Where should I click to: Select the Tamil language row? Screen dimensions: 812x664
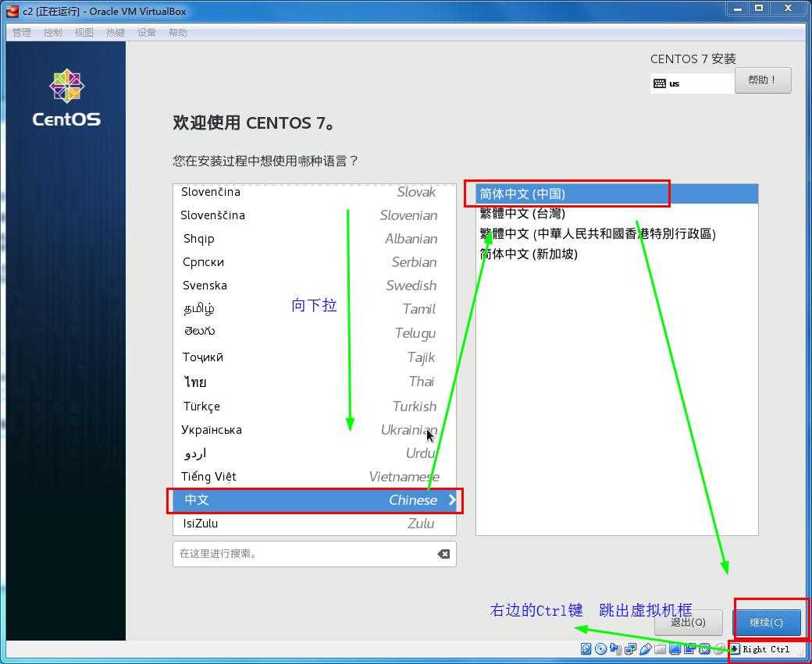315,309
